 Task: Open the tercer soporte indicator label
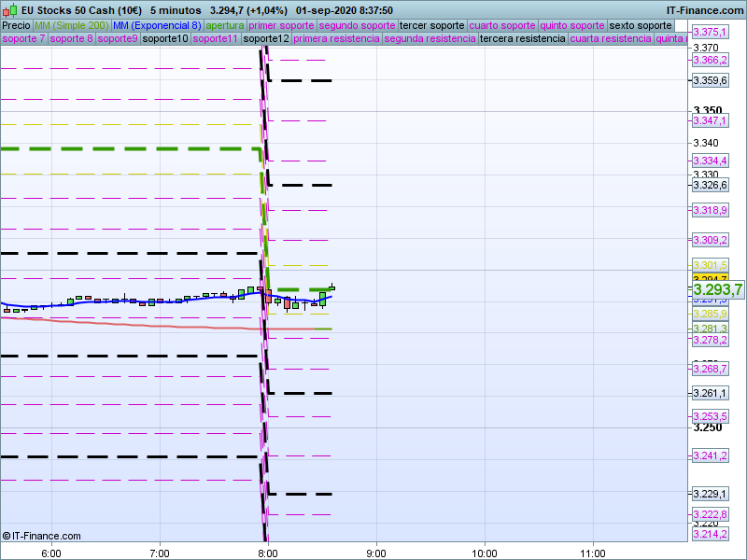431,25
